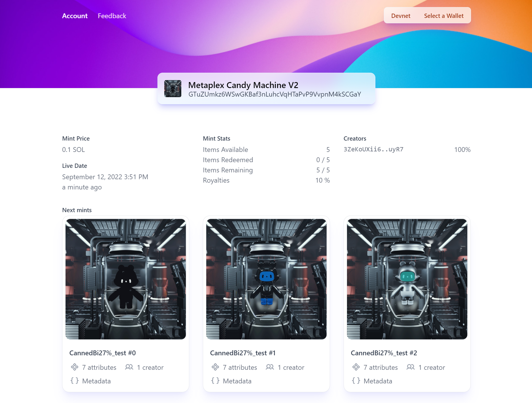Click the Items Redeemed value 0 / 5

click(x=323, y=160)
